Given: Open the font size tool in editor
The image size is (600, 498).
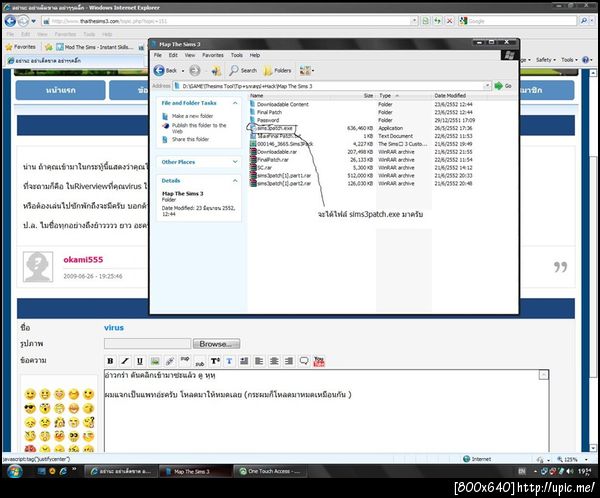Looking at the screenshot, I should coord(215,361).
